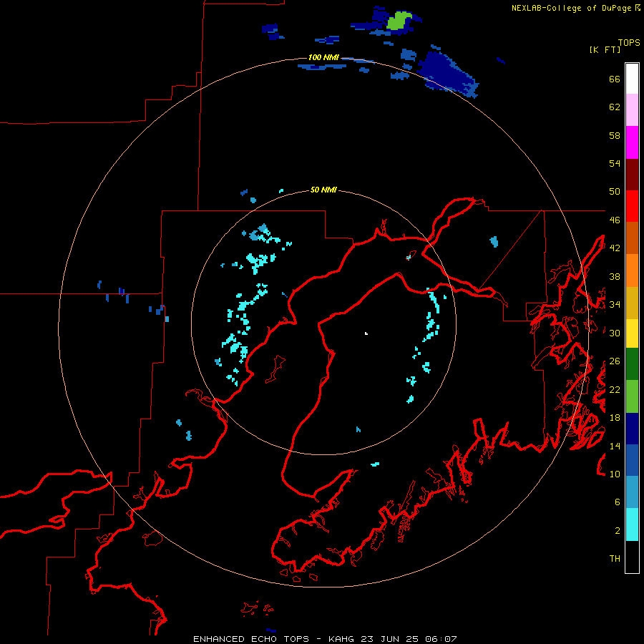Viewport: 644px width, 644px height.
Task: Click the KAHG radar station identifier
Action: (x=342, y=639)
